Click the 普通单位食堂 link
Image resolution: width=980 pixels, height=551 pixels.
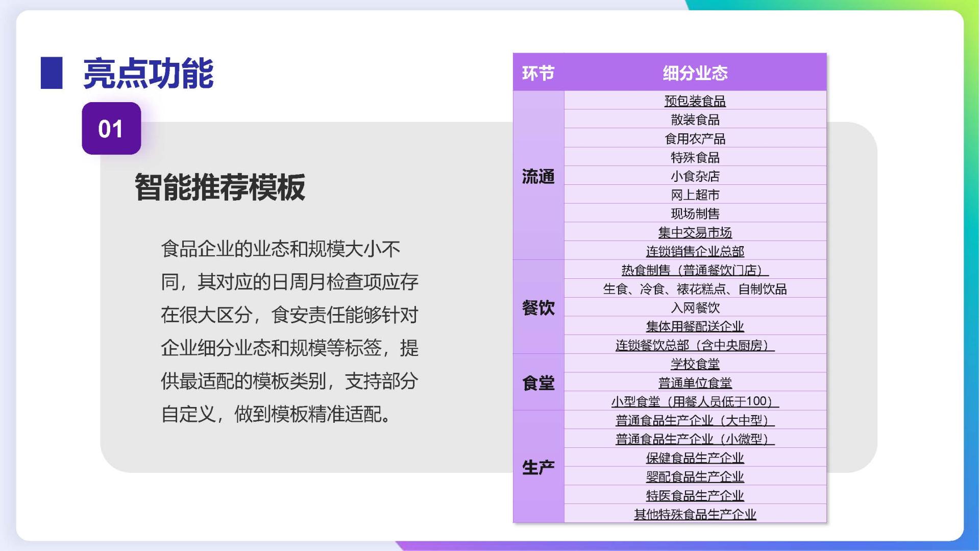[695, 383]
